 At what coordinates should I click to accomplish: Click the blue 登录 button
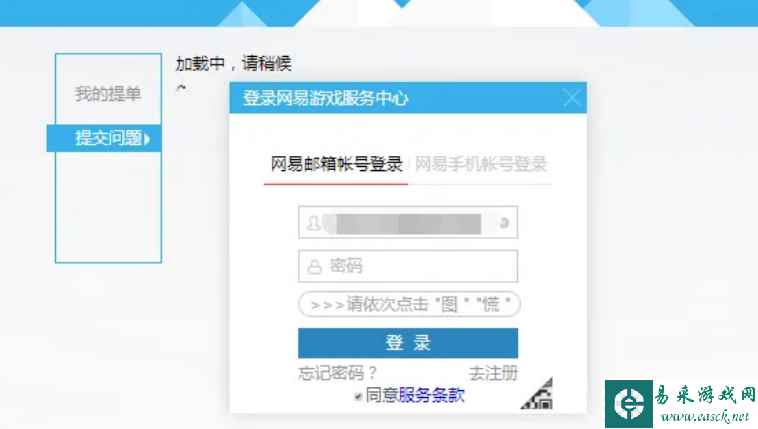point(408,343)
